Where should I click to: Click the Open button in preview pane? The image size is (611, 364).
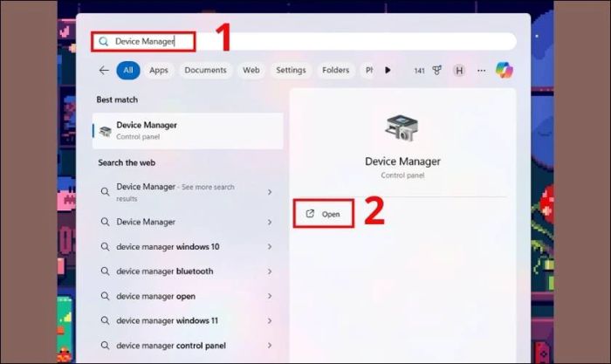(324, 214)
